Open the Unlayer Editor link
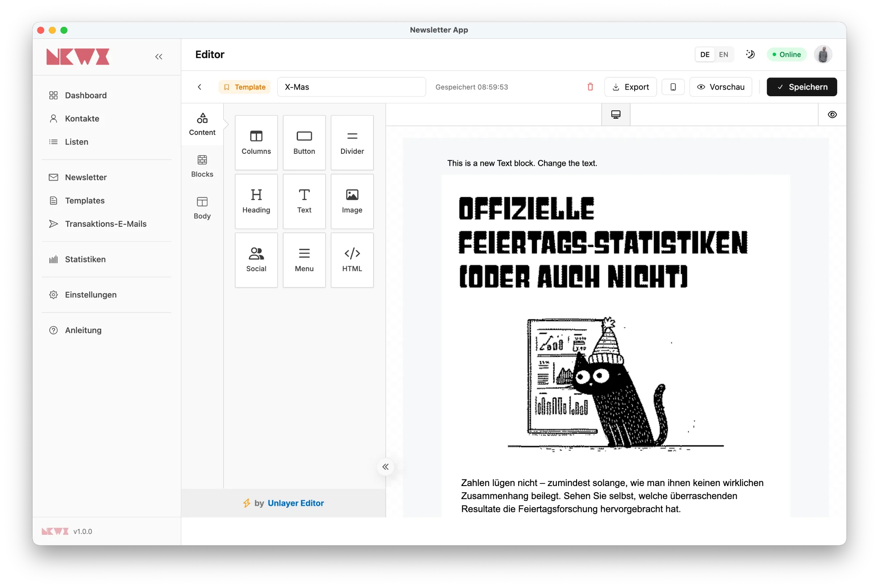This screenshot has height=588, width=879. click(295, 503)
